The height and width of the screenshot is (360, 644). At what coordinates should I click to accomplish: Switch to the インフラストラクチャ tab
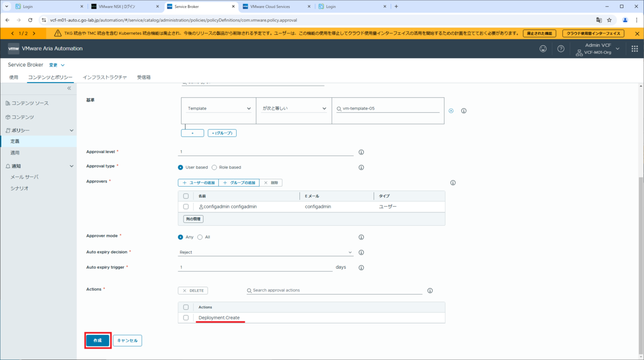[105, 77]
